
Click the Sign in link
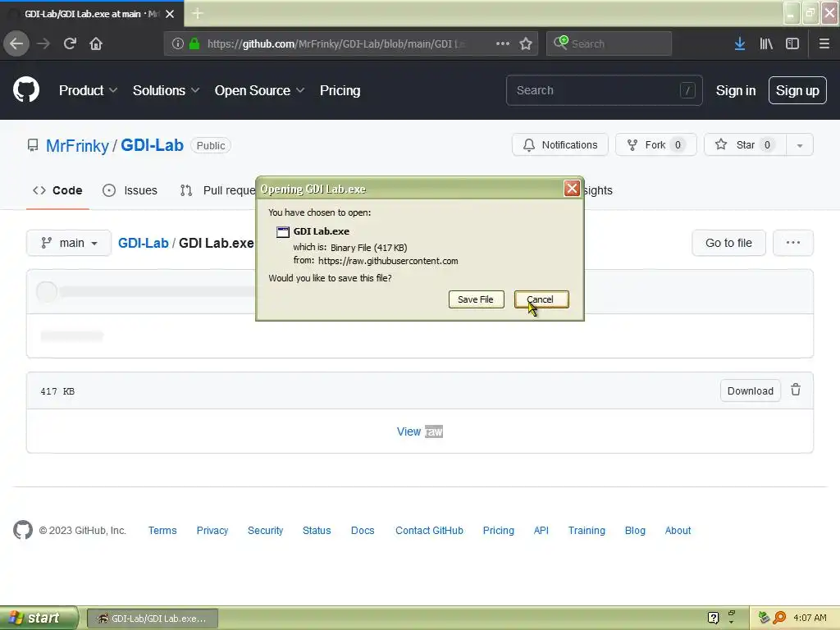736,90
